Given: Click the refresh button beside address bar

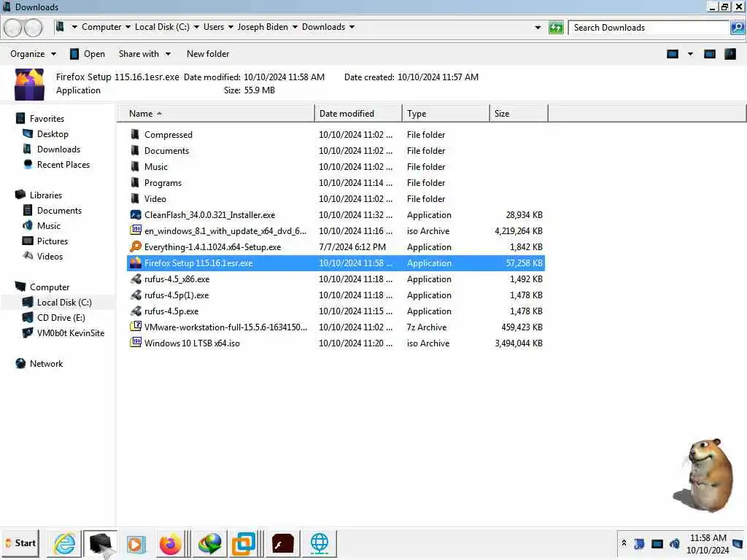Looking at the screenshot, I should [555, 28].
